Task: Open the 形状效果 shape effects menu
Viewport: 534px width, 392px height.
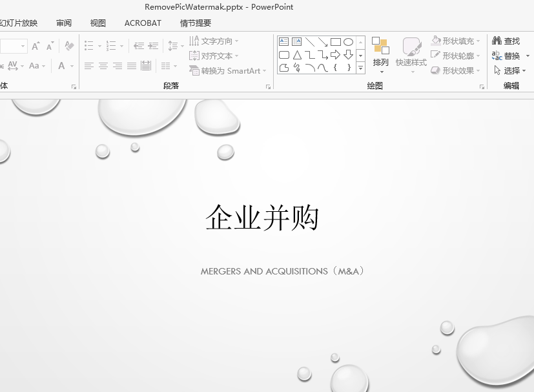Action: (455, 70)
